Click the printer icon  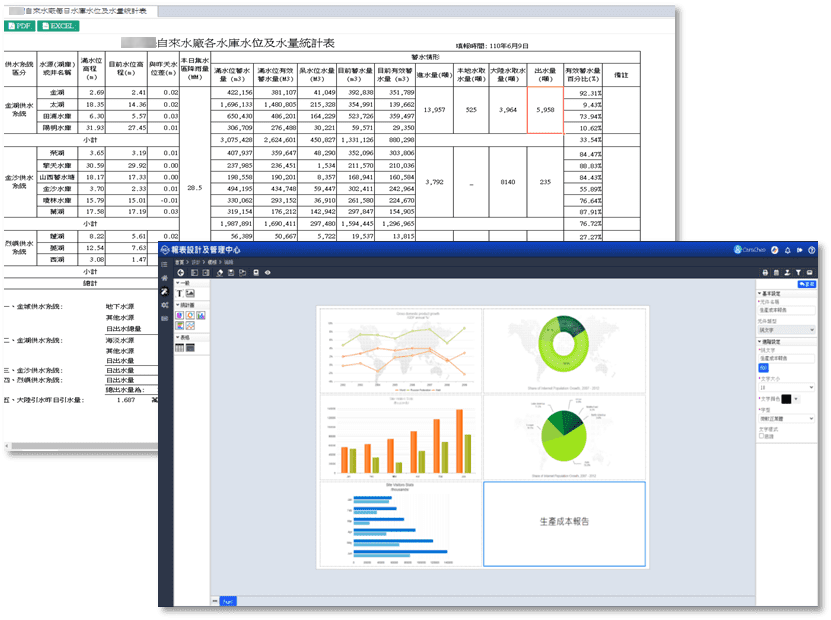[765, 272]
